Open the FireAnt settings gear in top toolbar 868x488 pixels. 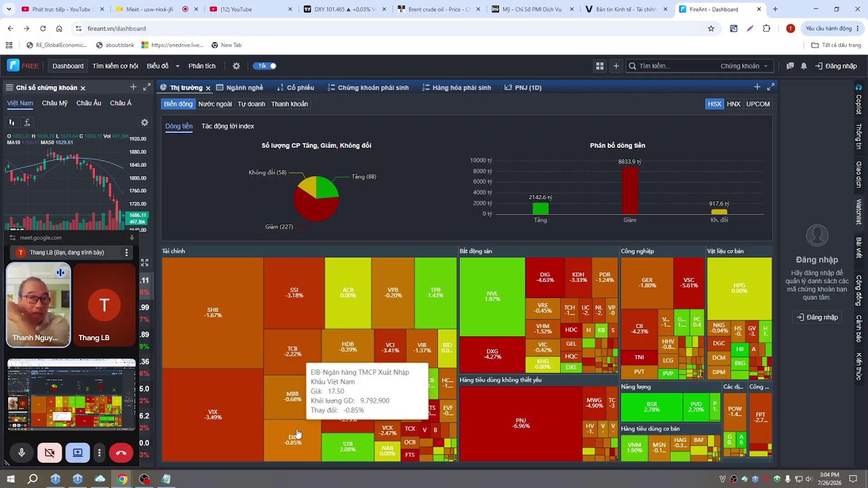(236, 66)
